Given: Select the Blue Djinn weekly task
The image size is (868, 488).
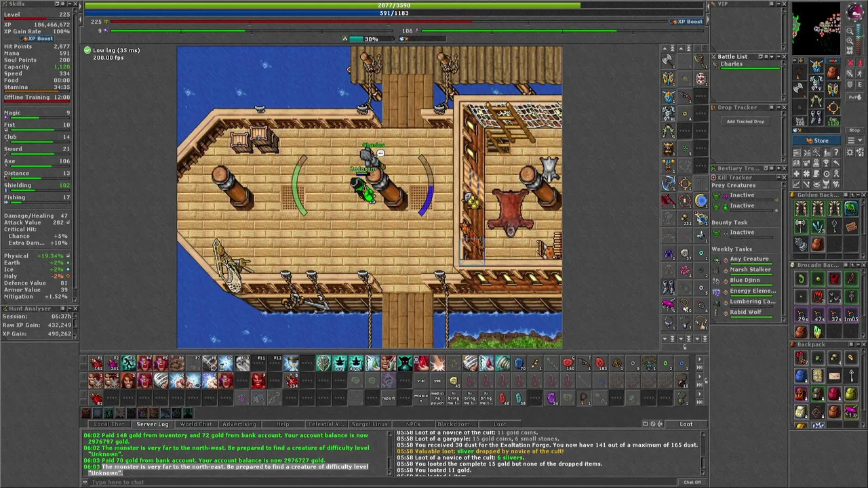Looking at the screenshot, I should 744,280.
